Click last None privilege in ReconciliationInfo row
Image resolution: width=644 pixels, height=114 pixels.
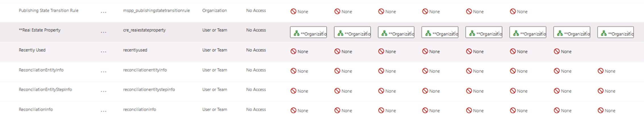click(x=606, y=111)
